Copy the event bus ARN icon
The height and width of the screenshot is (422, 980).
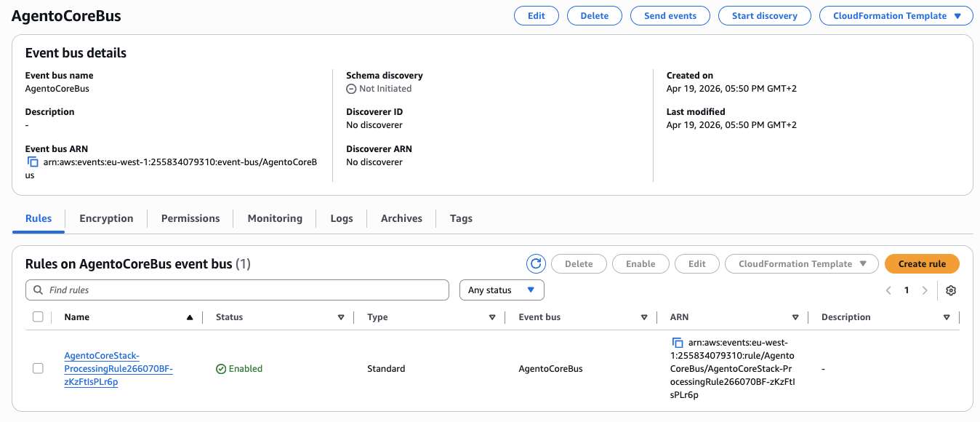[33, 162]
